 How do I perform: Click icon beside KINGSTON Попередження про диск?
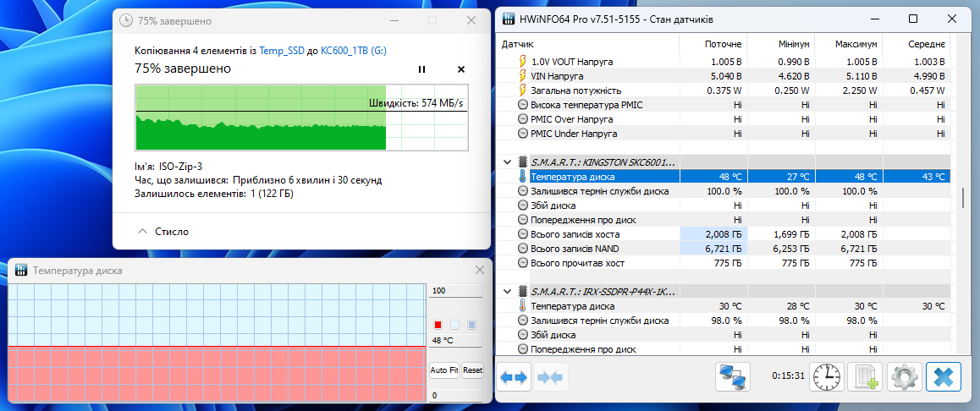[523, 220]
